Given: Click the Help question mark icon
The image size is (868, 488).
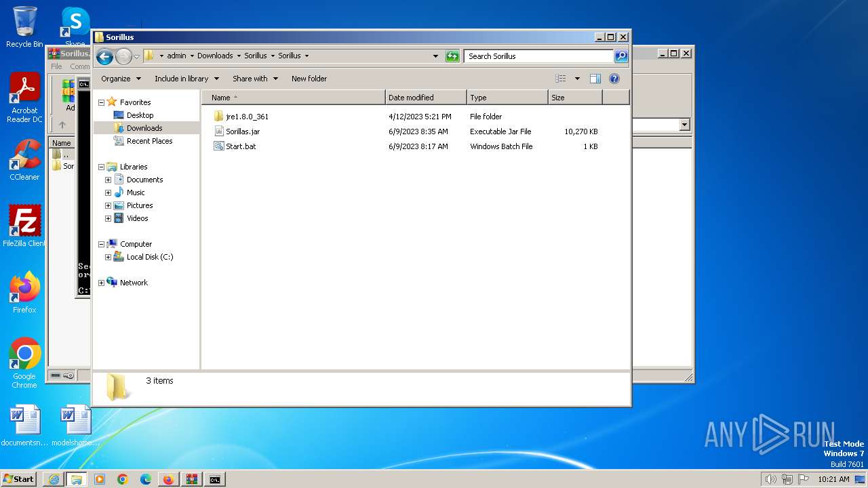Looking at the screenshot, I should 614,79.
